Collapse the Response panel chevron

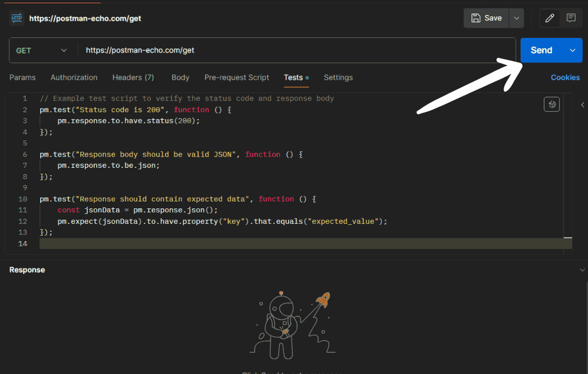pos(583,270)
